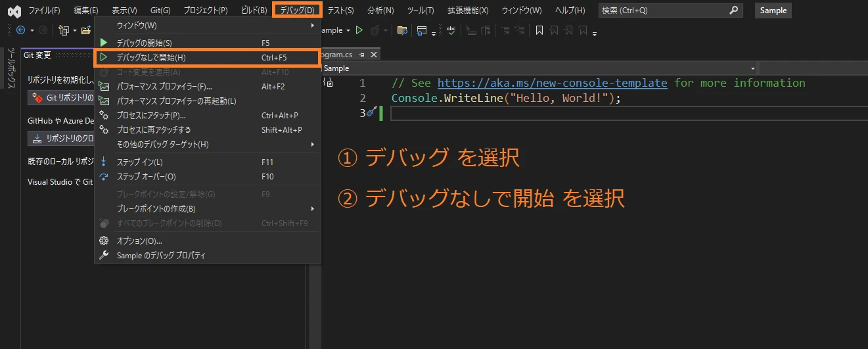868x349 pixels.
Task: Select プロセスに再アタッチする entry
Action: [207, 129]
